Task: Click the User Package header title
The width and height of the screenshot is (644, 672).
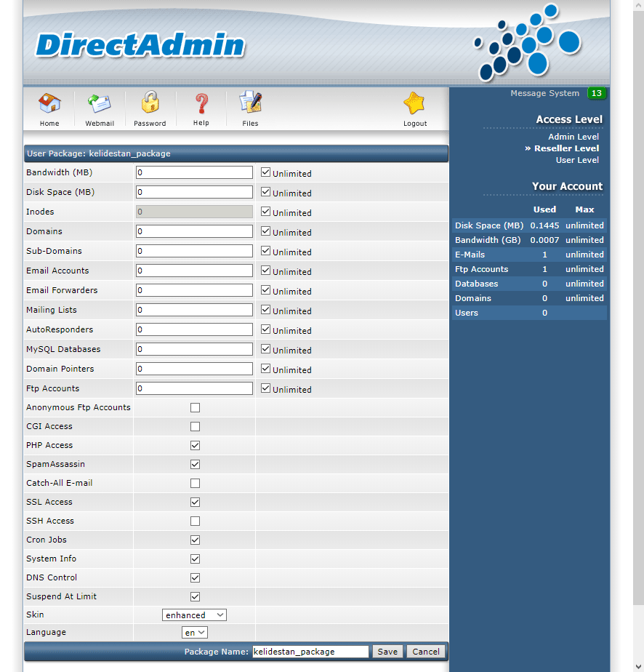Action: pyautogui.click(x=98, y=153)
